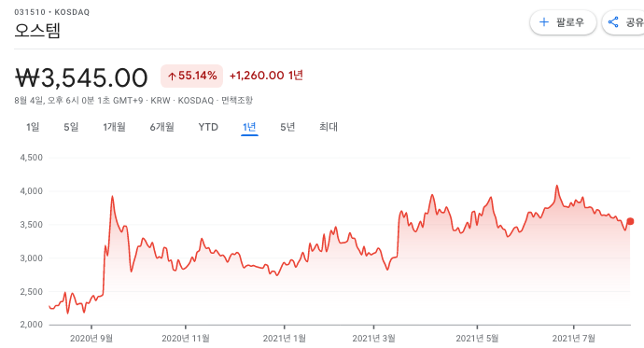Click the timestamp 8월 4일 오후 6시 text
The height and width of the screenshot is (348, 644).
click(x=78, y=100)
